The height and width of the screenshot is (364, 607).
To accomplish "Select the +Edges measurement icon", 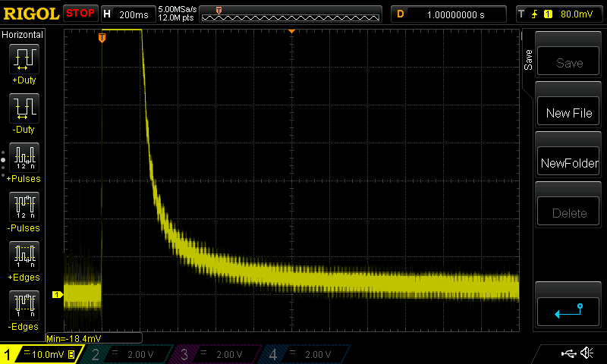I will point(24,256).
